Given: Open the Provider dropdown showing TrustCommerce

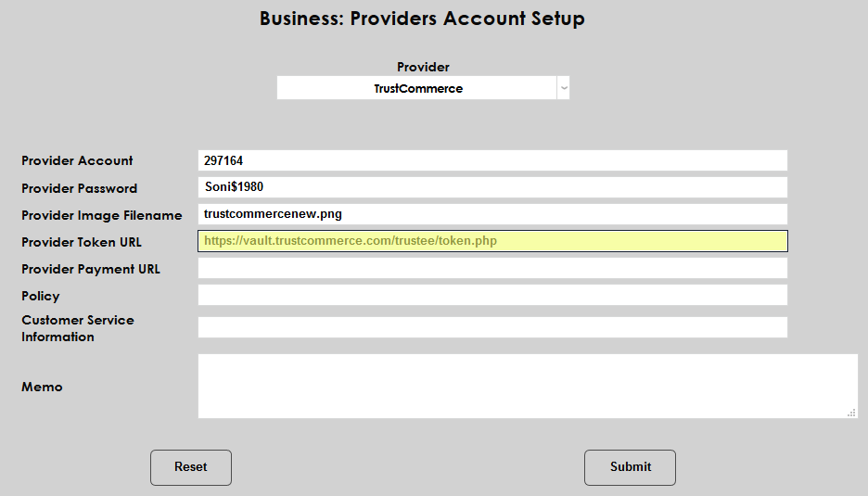Looking at the screenshot, I should pyautogui.click(x=423, y=88).
